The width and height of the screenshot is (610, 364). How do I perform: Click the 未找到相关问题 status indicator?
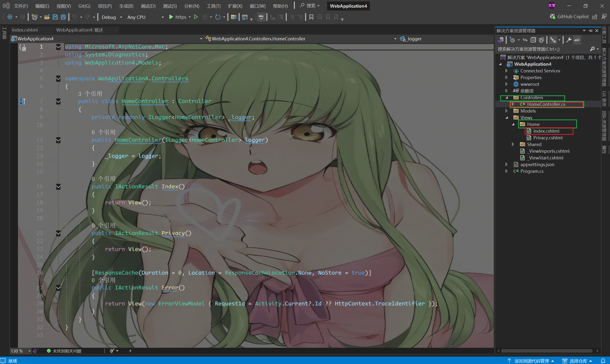(x=64, y=351)
